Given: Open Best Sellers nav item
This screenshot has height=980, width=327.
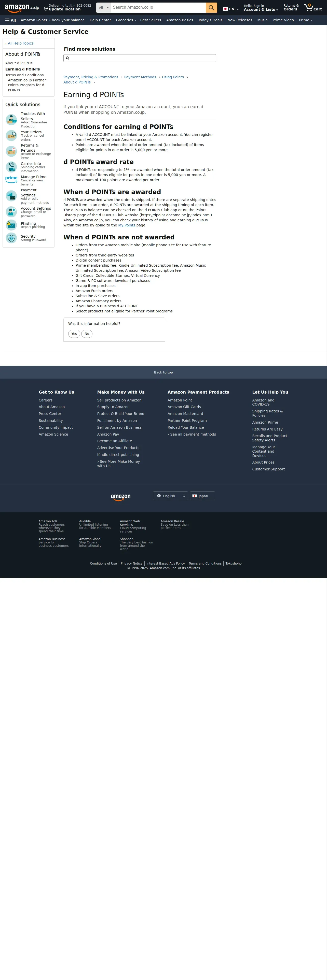Looking at the screenshot, I should pyautogui.click(x=150, y=20).
